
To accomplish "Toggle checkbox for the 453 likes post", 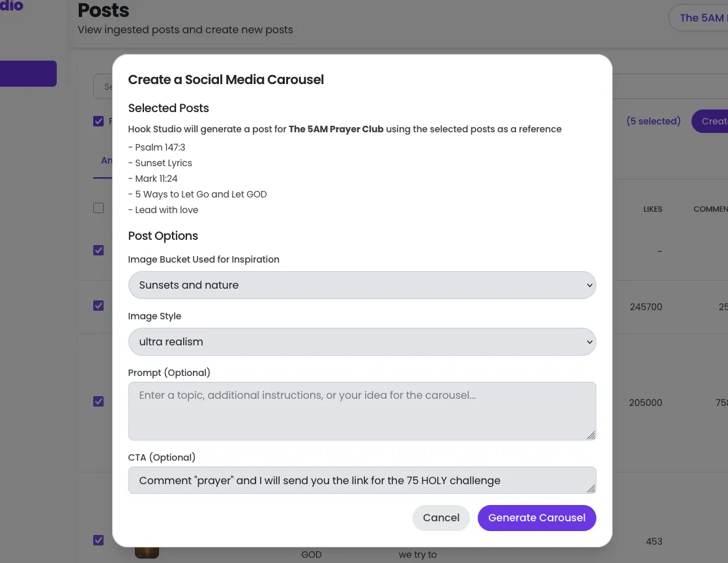I will pos(98,540).
